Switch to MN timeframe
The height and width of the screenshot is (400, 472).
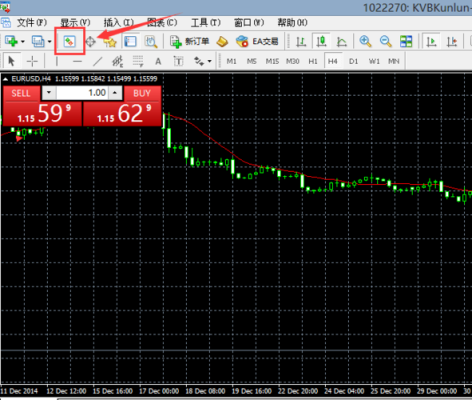tap(394, 61)
